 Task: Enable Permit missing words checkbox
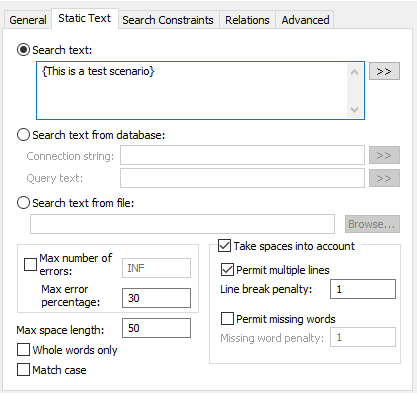(227, 318)
